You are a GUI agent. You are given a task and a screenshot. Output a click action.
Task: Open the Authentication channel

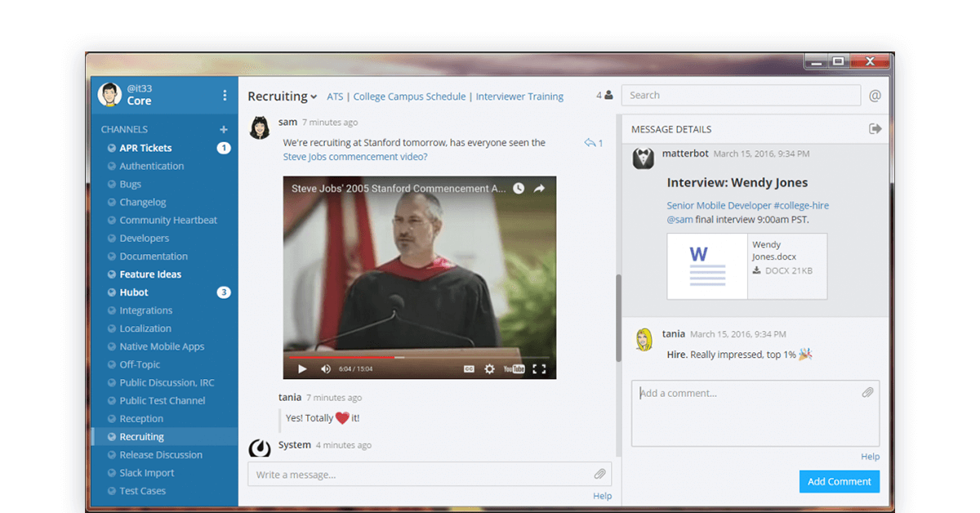coord(152,166)
